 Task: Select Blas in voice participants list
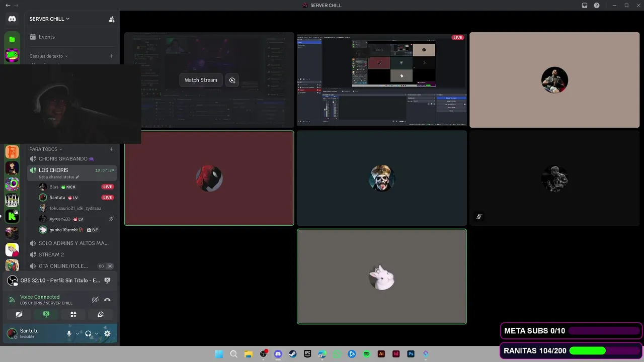click(75, 187)
